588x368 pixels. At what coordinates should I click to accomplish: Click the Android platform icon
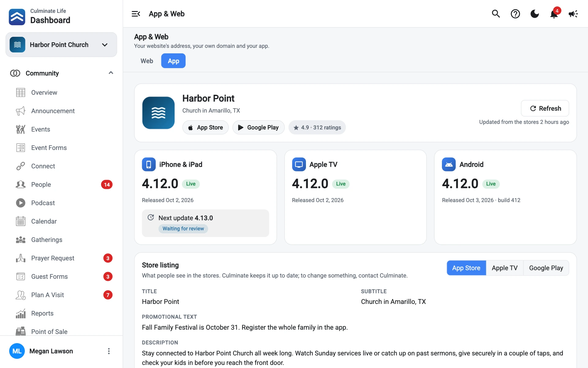(x=449, y=164)
